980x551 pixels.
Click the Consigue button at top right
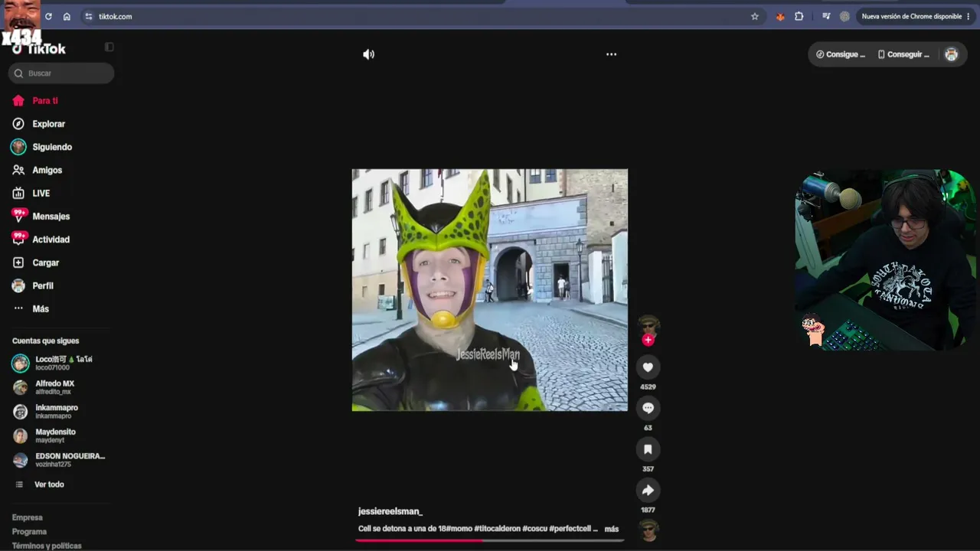pyautogui.click(x=841, y=54)
